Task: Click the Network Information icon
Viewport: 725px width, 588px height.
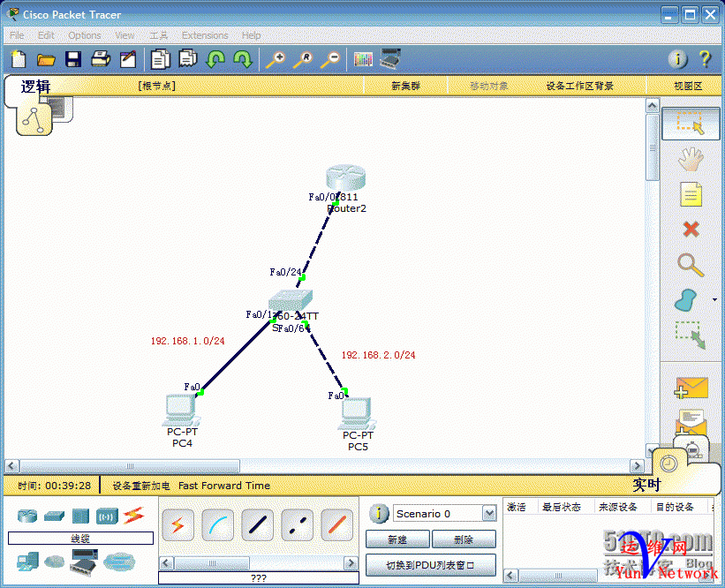Action: coord(678,59)
